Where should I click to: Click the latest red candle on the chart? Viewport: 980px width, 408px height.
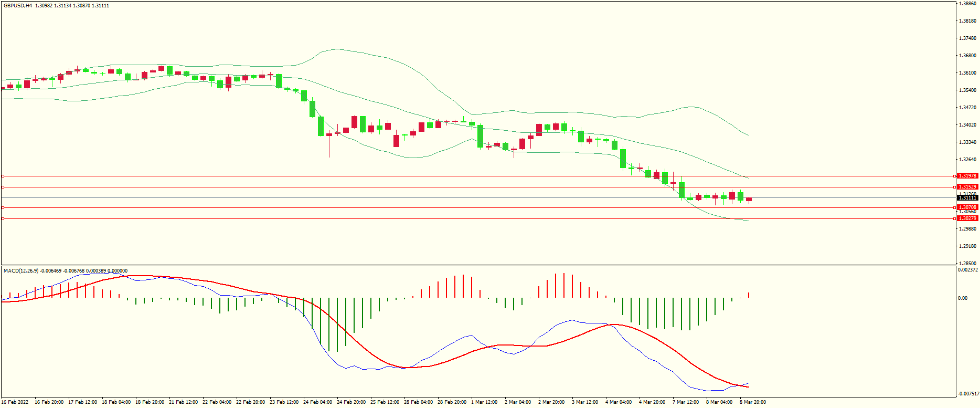(x=749, y=200)
